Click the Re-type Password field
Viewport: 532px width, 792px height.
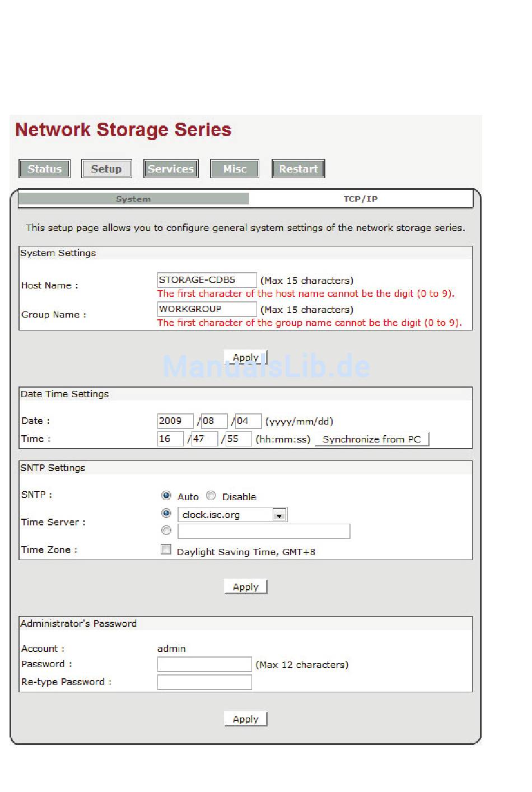point(204,682)
